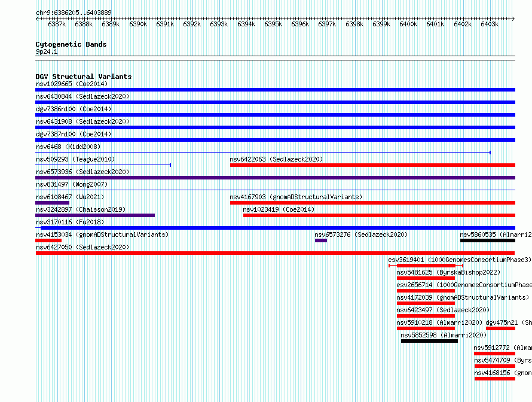532x402 pixels.
Task: Open dgv7386n100 (Coe2014) variant label
Action: (74, 109)
